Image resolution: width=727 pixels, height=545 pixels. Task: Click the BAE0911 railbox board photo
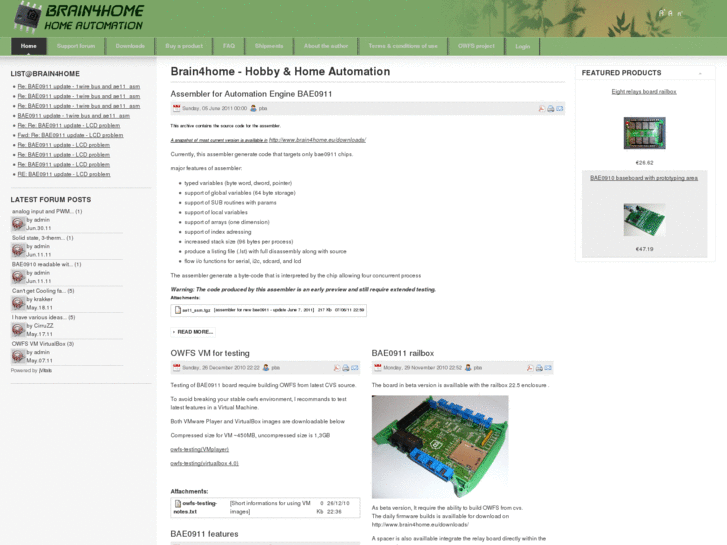click(440, 447)
